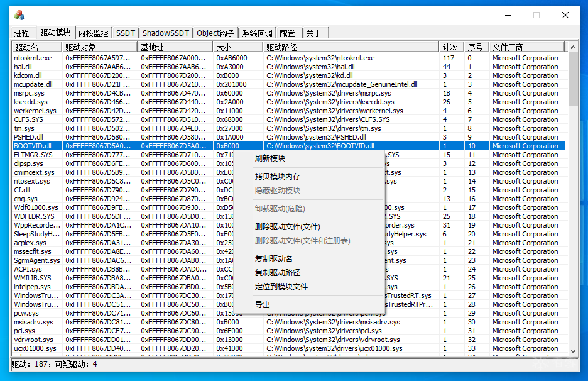The height and width of the screenshot is (381, 588).
Task: Click 定位到模块文件 in context menu
Action: point(309,287)
